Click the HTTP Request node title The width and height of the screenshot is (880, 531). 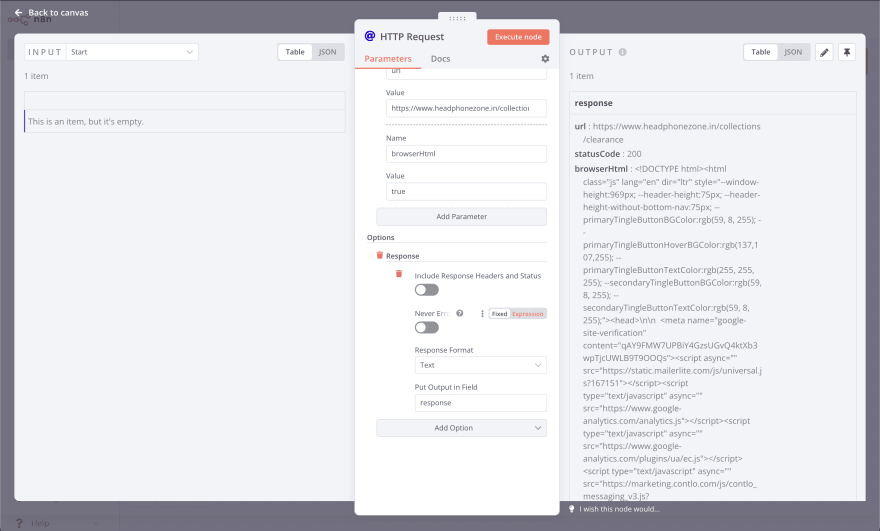tap(412, 36)
